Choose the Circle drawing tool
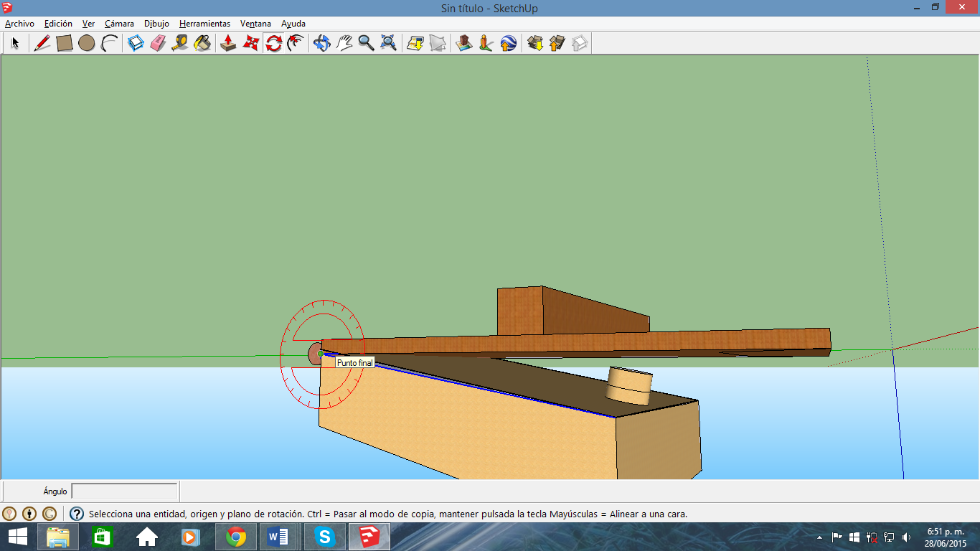This screenshot has height=551, width=980. point(87,43)
